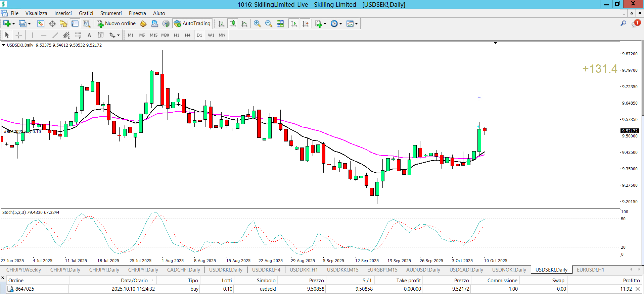Switch chart to candlestick display

pyautogui.click(x=233, y=23)
